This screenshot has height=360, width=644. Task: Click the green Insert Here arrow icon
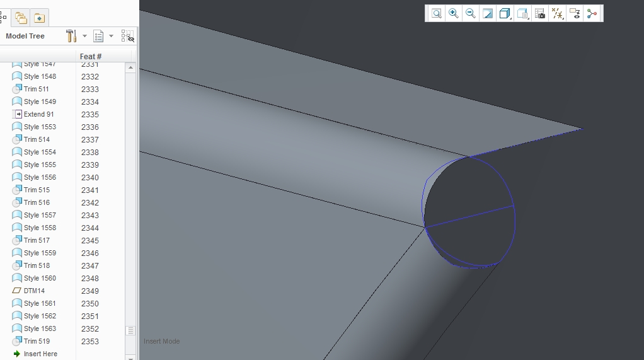(17, 354)
